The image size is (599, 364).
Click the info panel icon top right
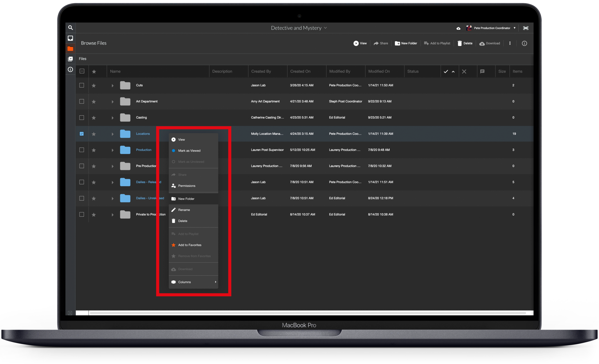(x=524, y=43)
